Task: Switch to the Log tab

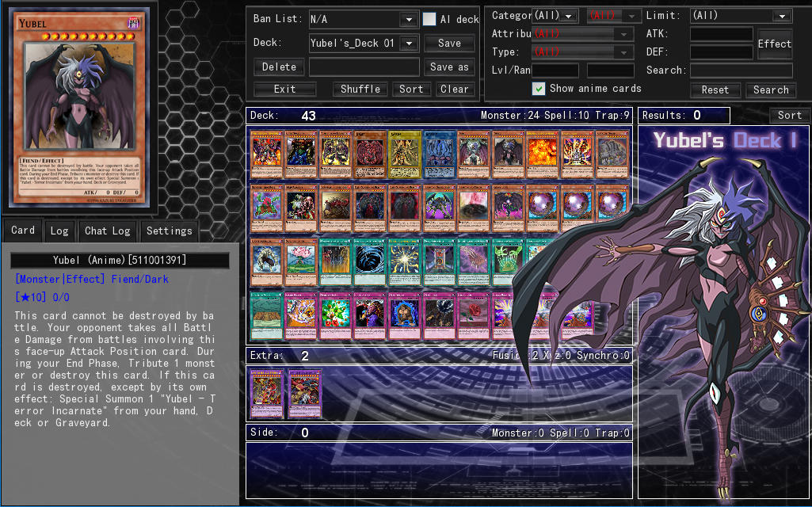Action: 59,231
